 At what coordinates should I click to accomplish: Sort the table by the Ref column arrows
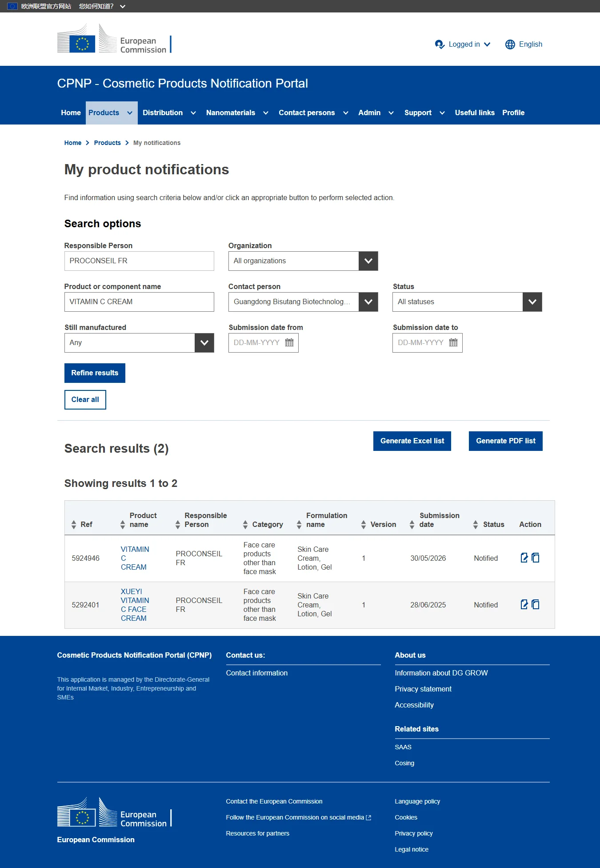click(x=74, y=525)
